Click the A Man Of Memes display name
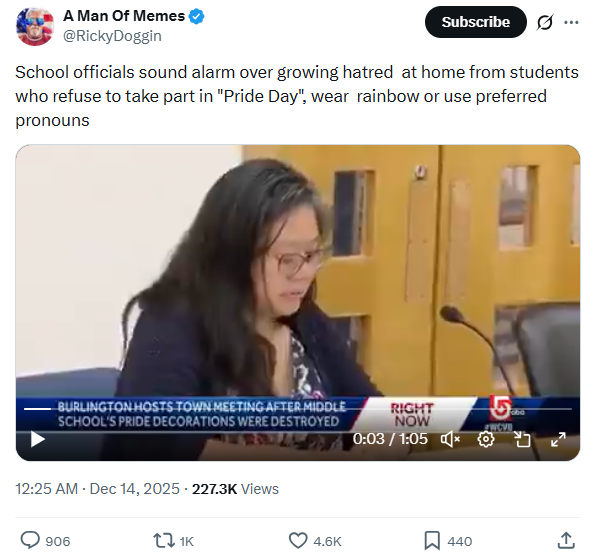The height and width of the screenshot is (560, 594). pyautogui.click(x=124, y=16)
